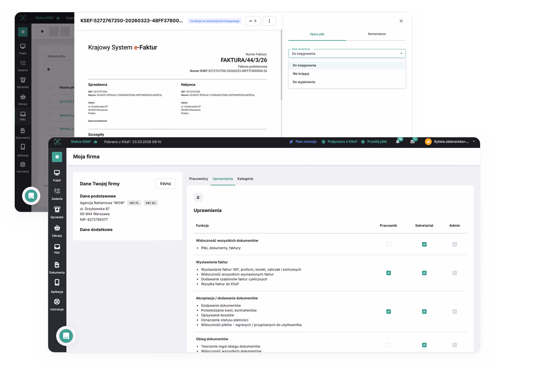The image size is (548, 392).
Task: Close the invoice detail panel
Action: click(401, 21)
